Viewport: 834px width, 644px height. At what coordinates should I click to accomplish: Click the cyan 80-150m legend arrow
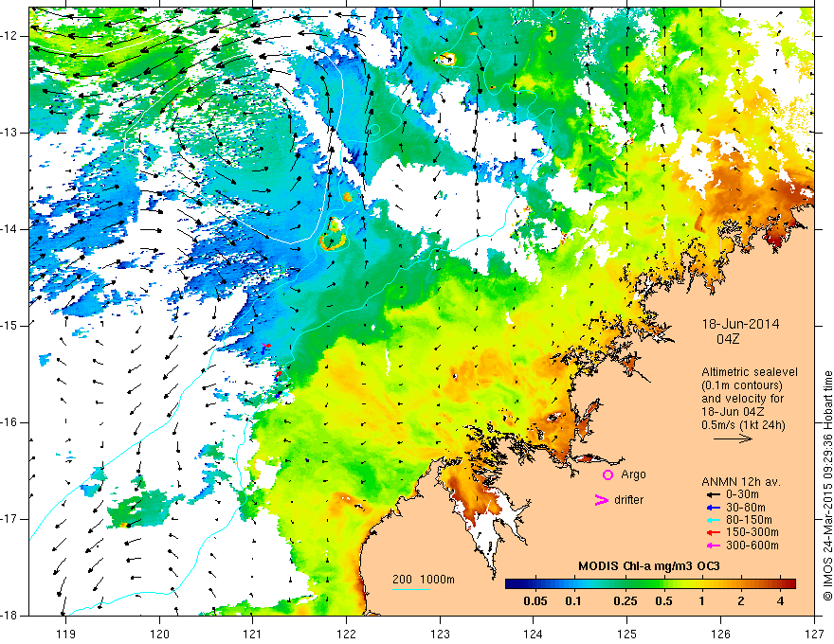point(713,520)
